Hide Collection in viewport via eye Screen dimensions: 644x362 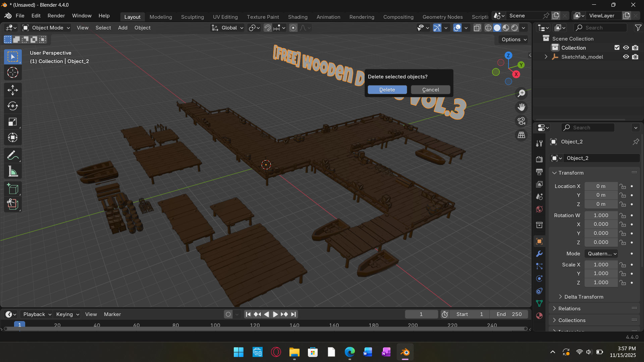pos(626,48)
